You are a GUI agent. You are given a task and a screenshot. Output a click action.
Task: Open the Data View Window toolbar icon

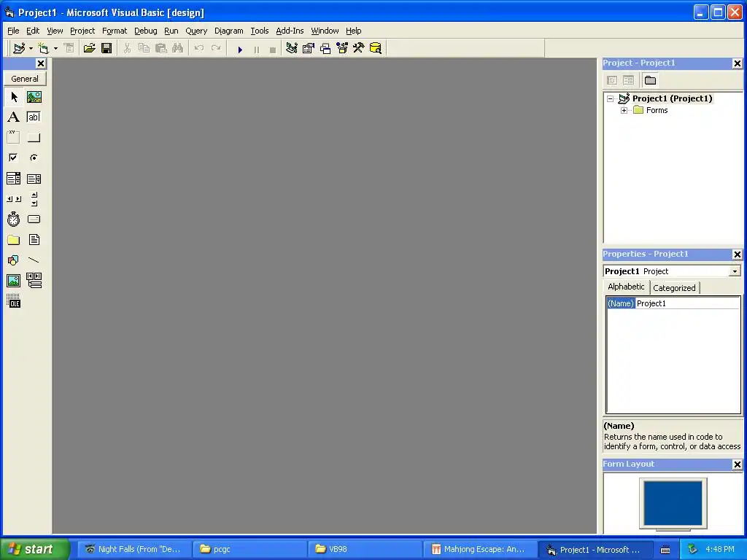click(376, 48)
